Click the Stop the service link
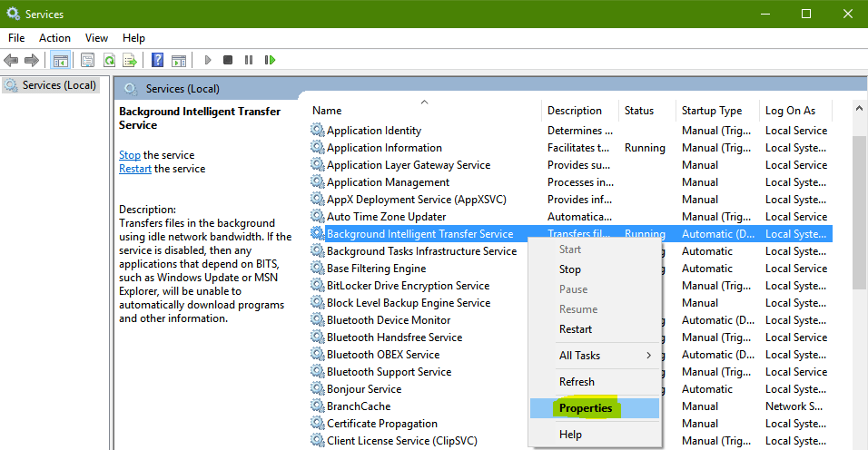 130,155
